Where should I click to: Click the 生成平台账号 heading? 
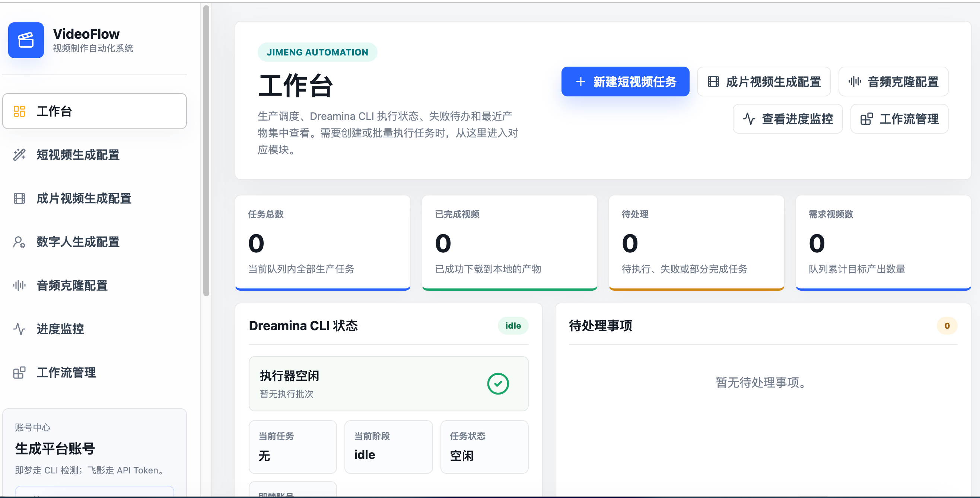(x=55, y=448)
